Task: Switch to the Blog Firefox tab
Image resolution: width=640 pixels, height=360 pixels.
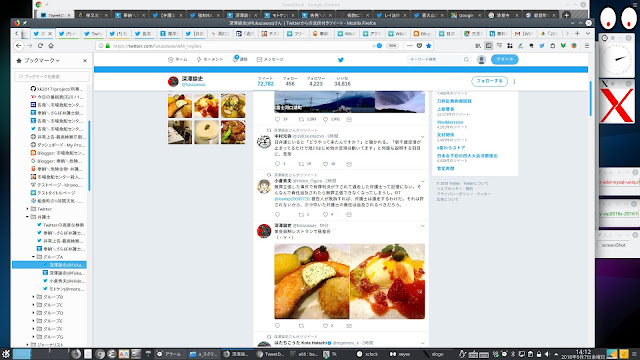Action: [422, 34]
